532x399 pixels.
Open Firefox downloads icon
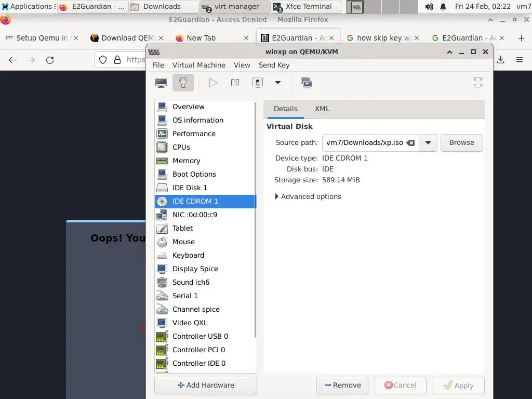(500, 60)
